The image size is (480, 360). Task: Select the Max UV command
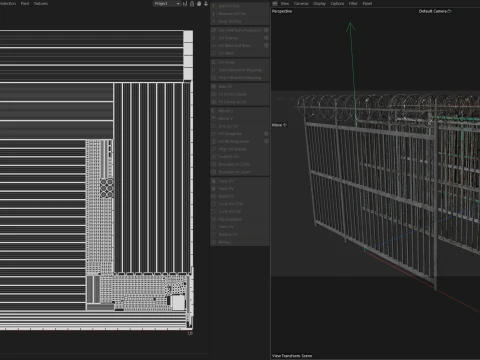point(225,86)
